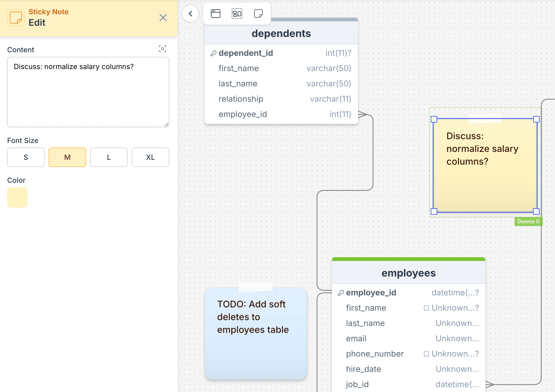Click the key icon beside employee_id
The width and height of the screenshot is (555, 392).
coord(341,293)
